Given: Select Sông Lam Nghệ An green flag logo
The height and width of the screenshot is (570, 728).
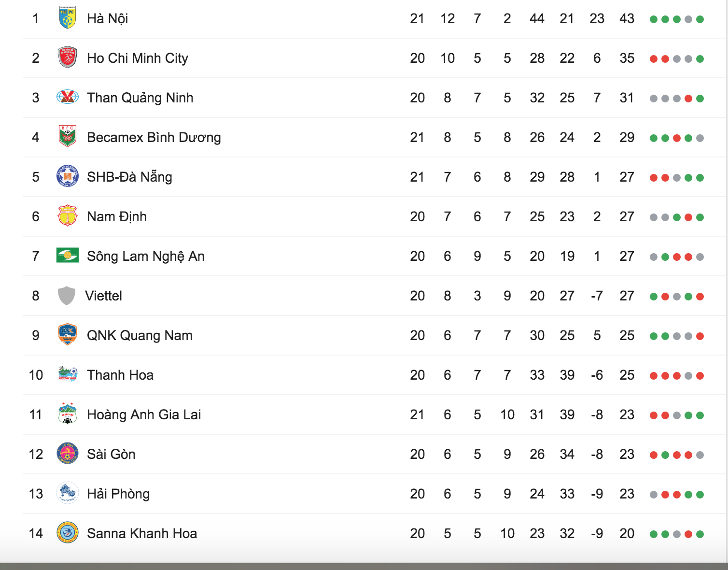Looking at the screenshot, I should 68,255.
